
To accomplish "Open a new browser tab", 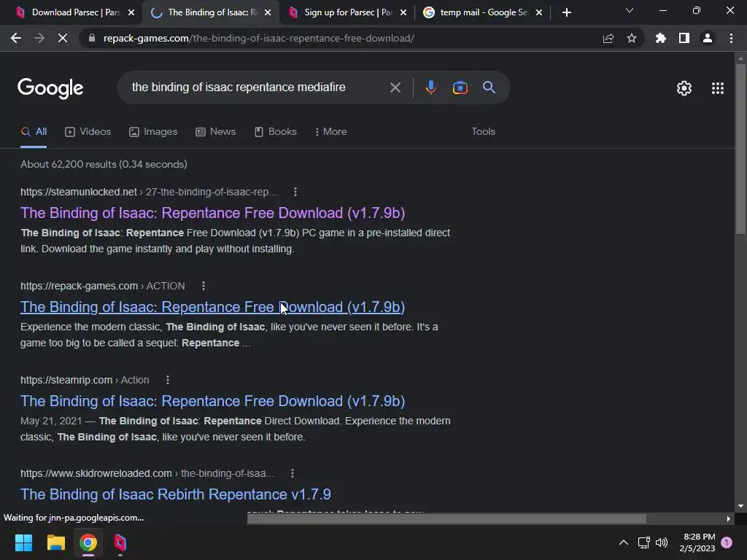I will pyautogui.click(x=566, y=12).
